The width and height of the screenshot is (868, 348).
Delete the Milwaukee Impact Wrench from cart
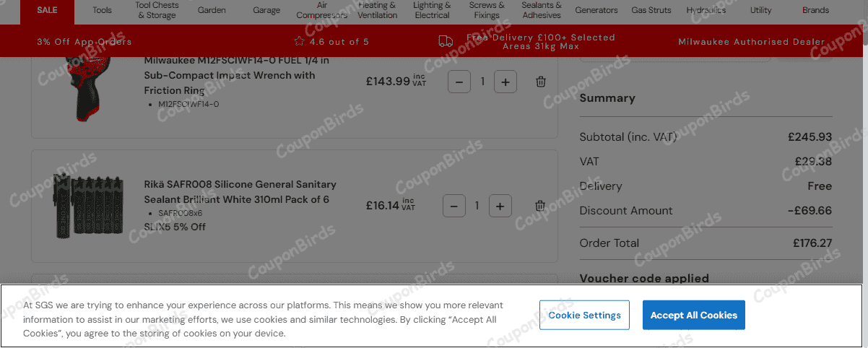coord(541,82)
